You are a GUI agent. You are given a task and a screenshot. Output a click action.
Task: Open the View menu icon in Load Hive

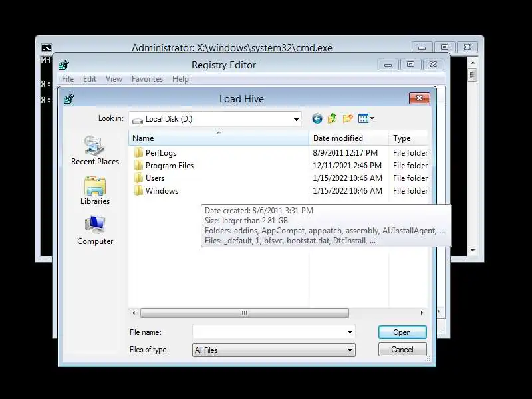click(x=363, y=118)
